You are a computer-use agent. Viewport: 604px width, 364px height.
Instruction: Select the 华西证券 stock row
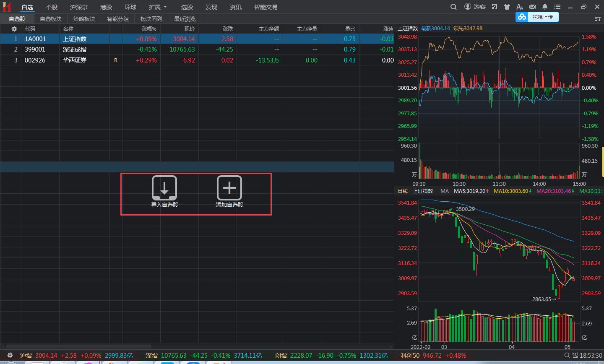(75, 60)
